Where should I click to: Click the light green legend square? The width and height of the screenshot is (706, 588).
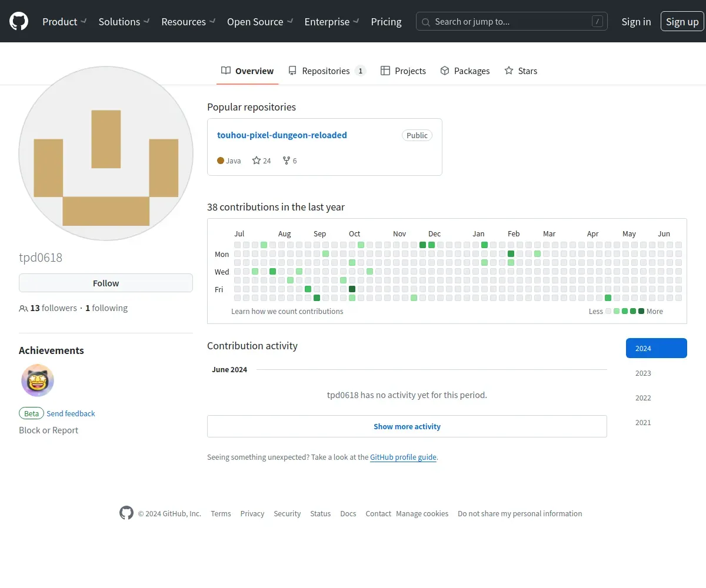[617, 311]
